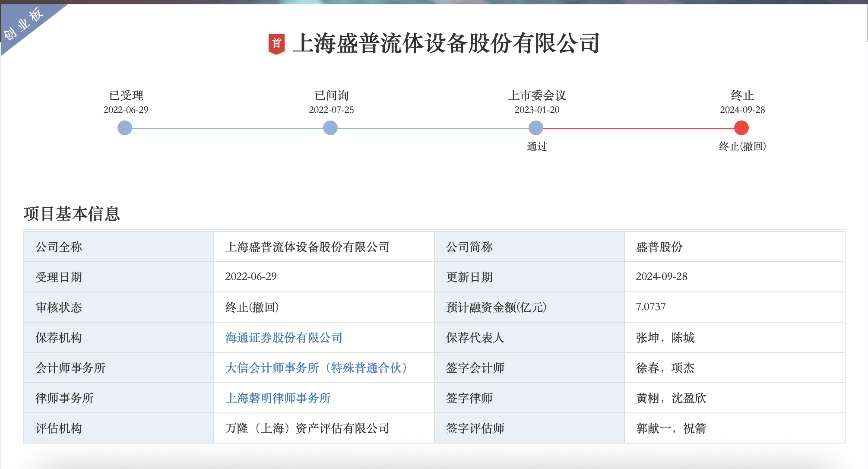Open the 海通证券股份有限公司 sponsor link
The height and width of the screenshot is (469, 868).
pyautogui.click(x=284, y=338)
